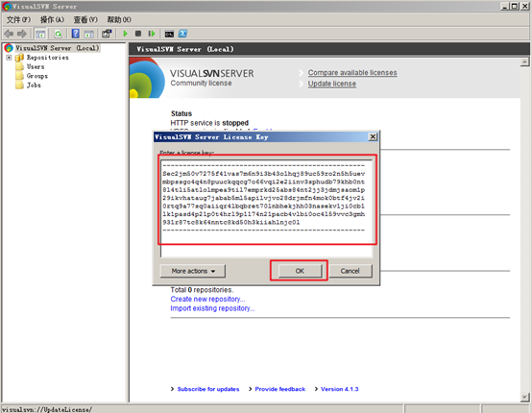Image resolution: width=532 pixels, height=413 pixels.
Task: Open the More actions dropdown
Action: coord(193,271)
